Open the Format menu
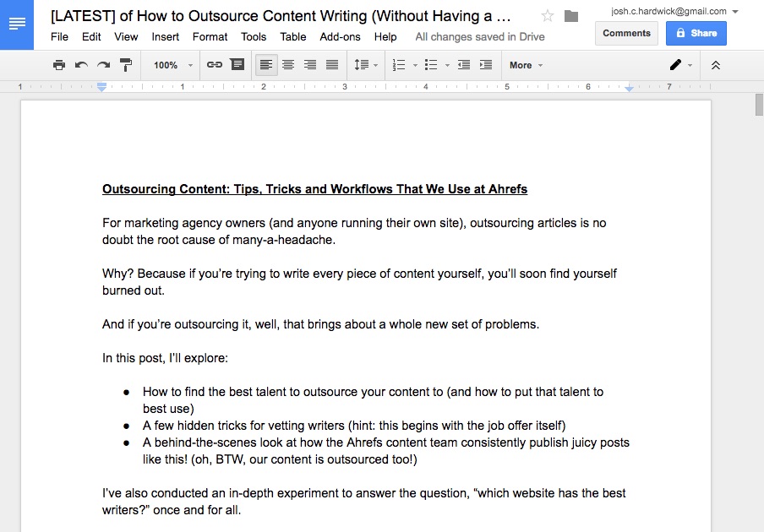Viewport: 764px width, 532px height. [210, 37]
